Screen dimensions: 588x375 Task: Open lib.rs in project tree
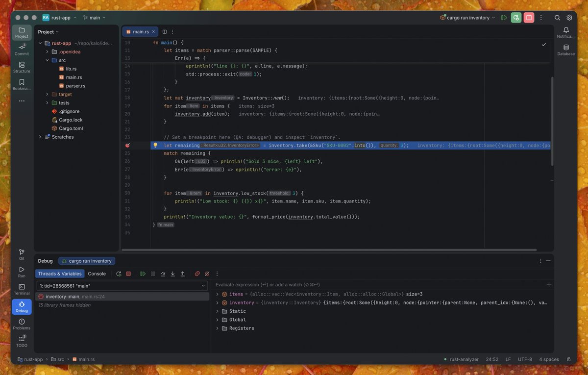[x=71, y=69]
